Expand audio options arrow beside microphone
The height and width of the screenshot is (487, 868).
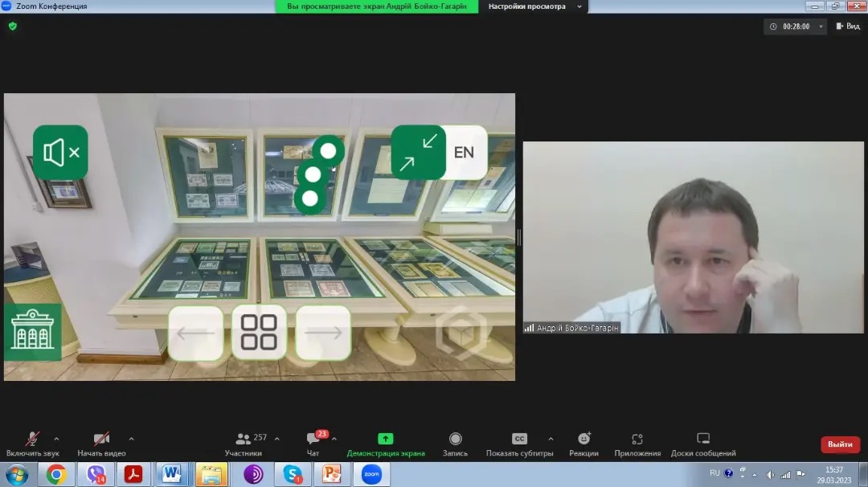point(56,439)
